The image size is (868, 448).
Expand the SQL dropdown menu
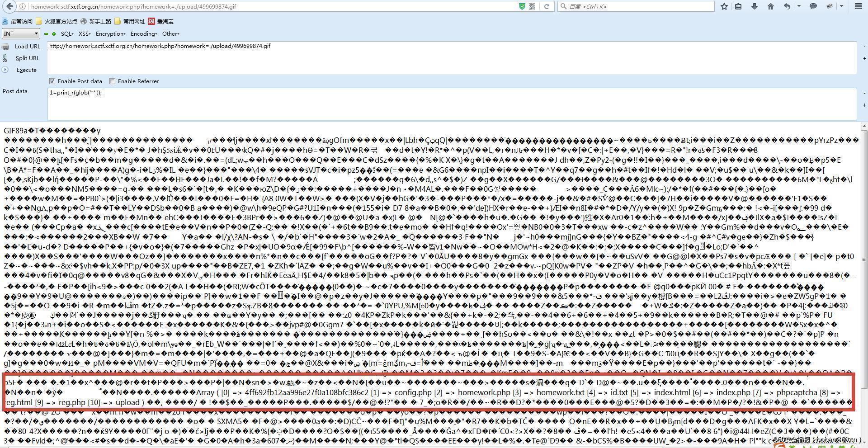point(67,34)
